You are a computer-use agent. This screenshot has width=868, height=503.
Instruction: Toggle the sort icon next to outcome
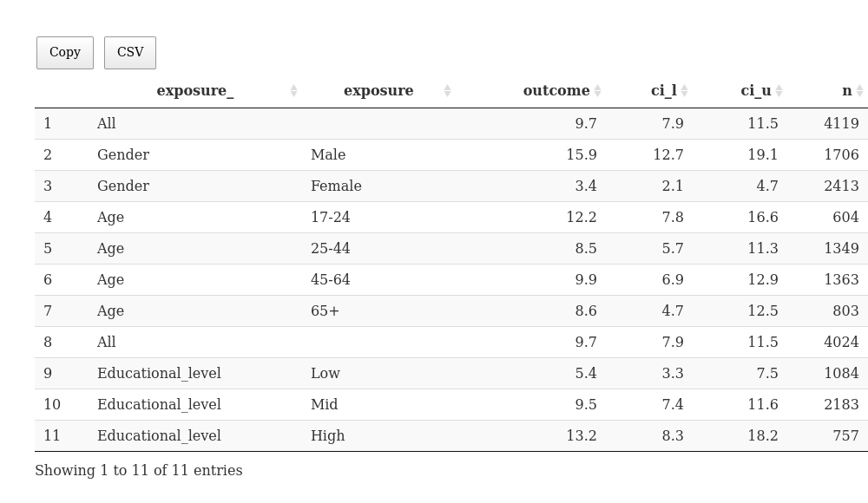597,91
